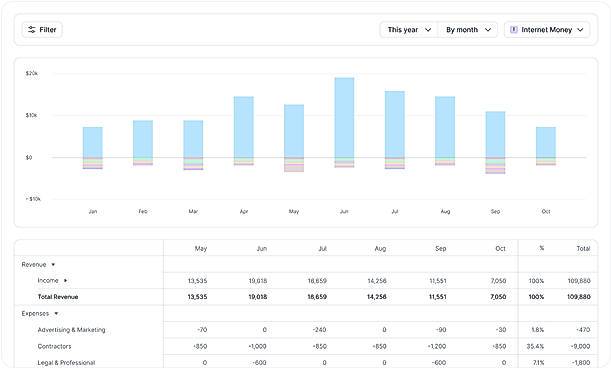Click the Sep expenses stacked segment below zero
The width and height of the screenshot is (611, 368).
(x=495, y=166)
